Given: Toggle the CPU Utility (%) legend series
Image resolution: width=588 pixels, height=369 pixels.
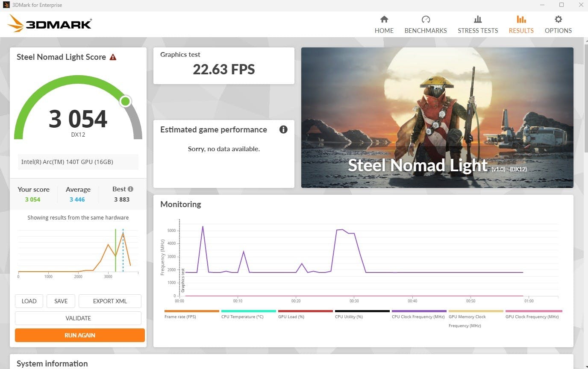Looking at the screenshot, I should [x=362, y=314].
